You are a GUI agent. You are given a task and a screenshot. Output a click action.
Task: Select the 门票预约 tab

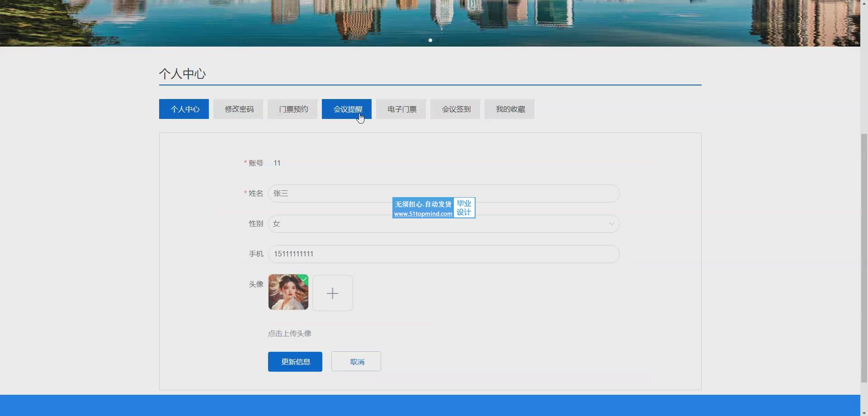coord(292,109)
